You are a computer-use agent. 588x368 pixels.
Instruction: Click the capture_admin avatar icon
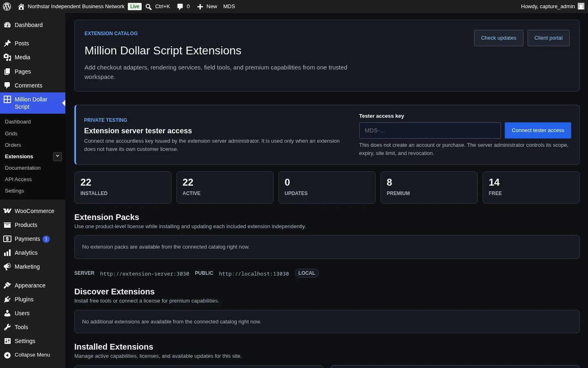(581, 6)
